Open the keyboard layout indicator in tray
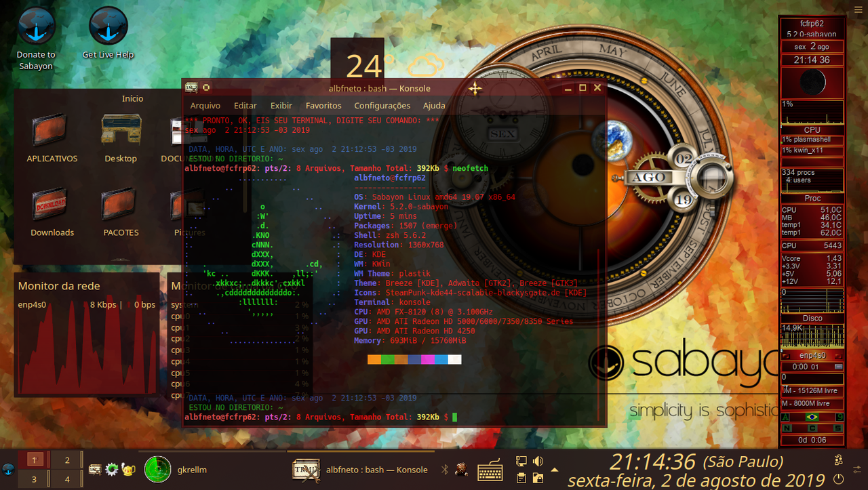 490,469
